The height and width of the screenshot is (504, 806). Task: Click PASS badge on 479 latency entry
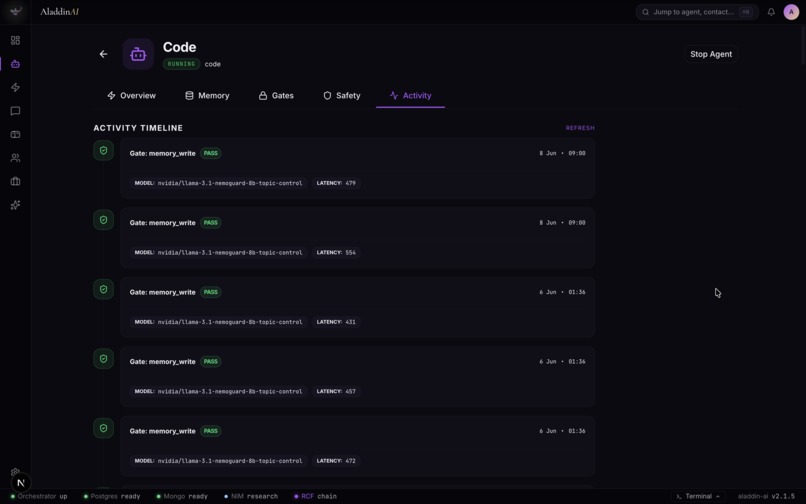pos(211,153)
